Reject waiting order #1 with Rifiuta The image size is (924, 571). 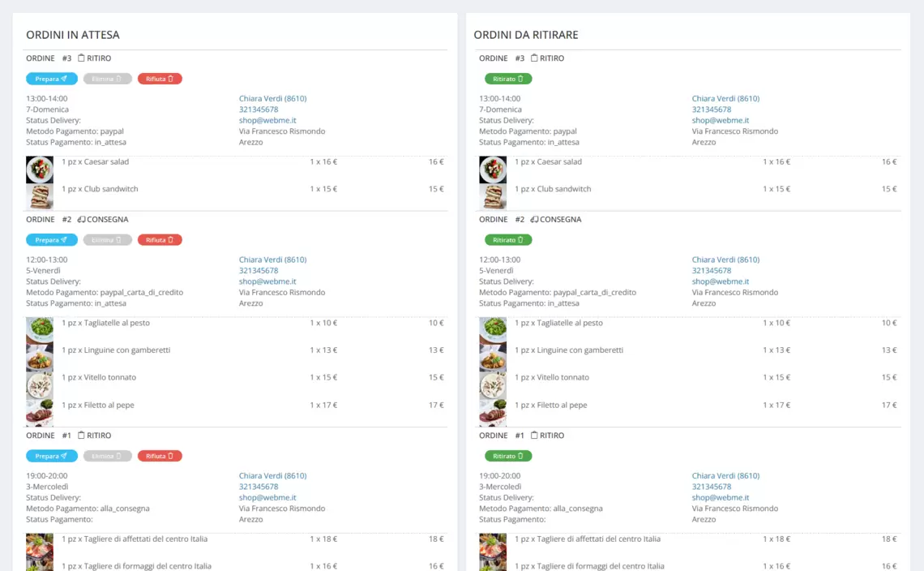click(160, 456)
